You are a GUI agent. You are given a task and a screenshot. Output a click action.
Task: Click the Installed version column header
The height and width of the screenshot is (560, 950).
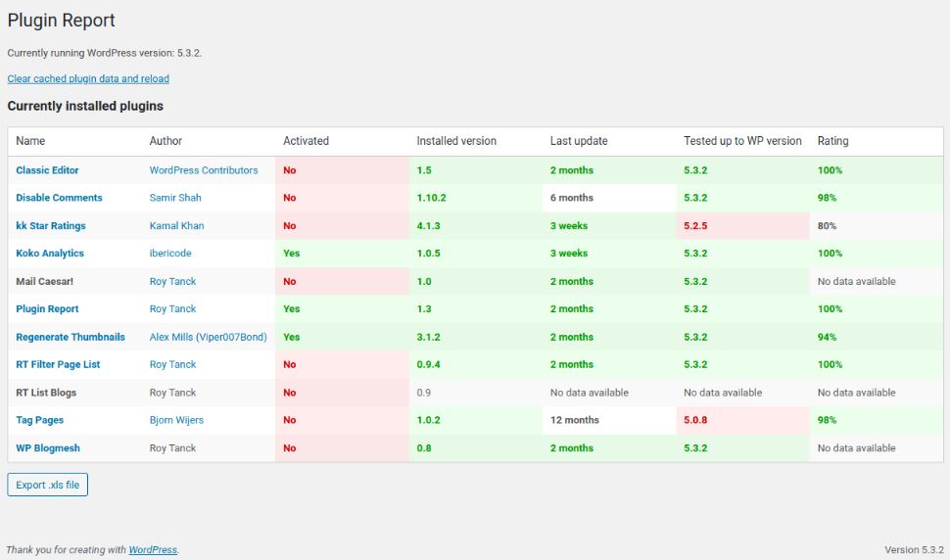[456, 141]
